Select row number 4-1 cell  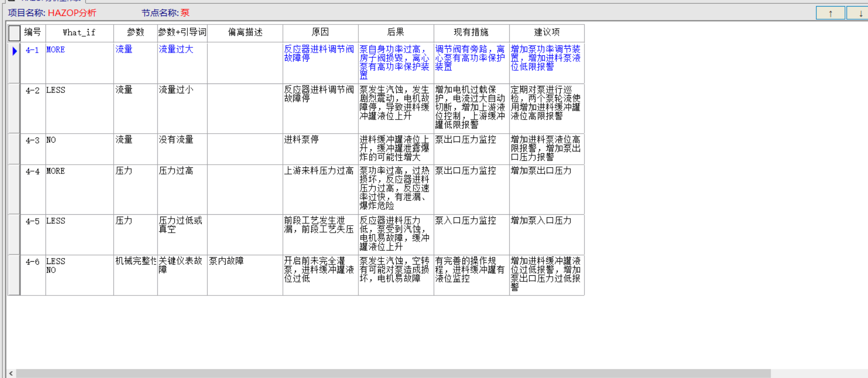[33, 63]
